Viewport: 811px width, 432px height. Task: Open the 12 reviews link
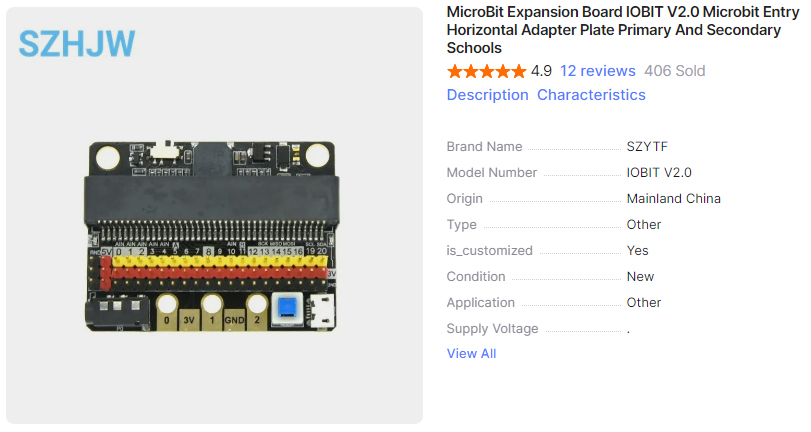point(598,71)
